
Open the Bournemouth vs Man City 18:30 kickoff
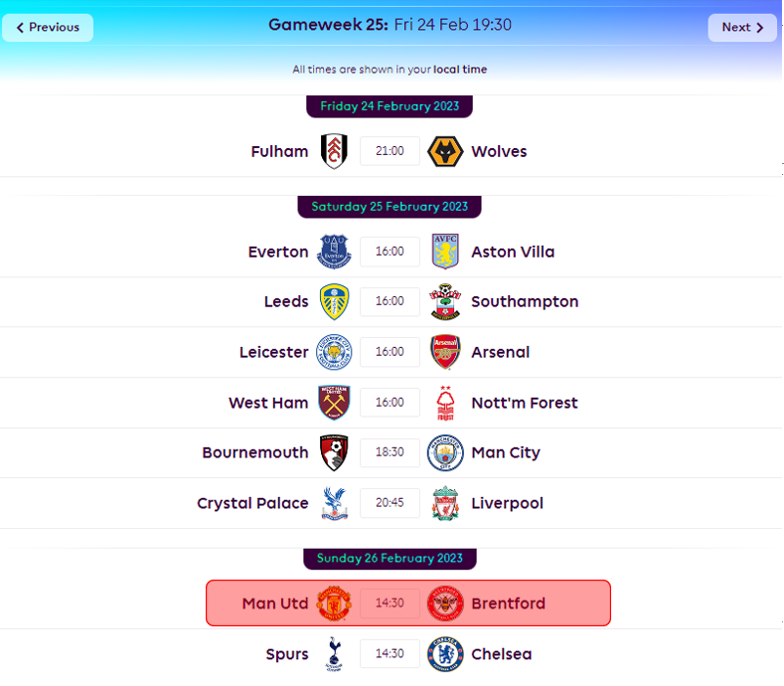(x=390, y=452)
